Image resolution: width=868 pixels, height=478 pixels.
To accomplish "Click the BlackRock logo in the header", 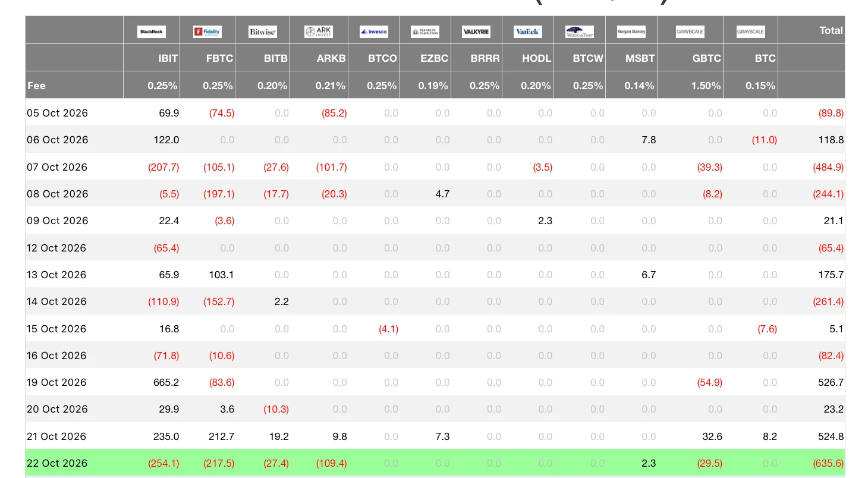I will pyautogui.click(x=152, y=32).
